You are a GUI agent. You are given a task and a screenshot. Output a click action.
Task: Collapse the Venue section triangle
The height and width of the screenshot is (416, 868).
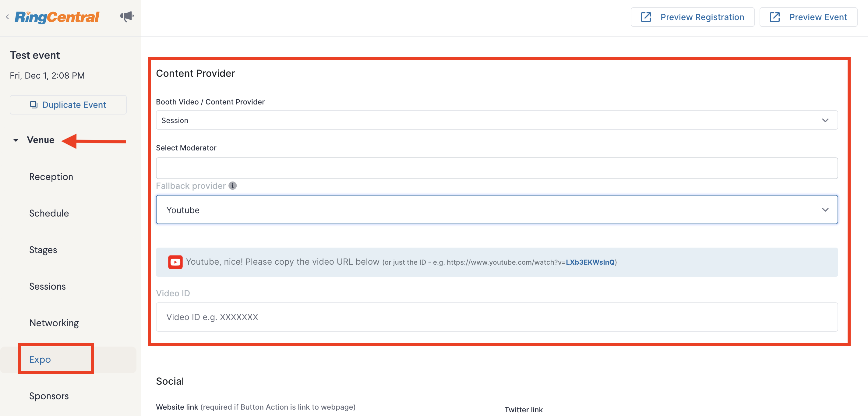click(16, 140)
